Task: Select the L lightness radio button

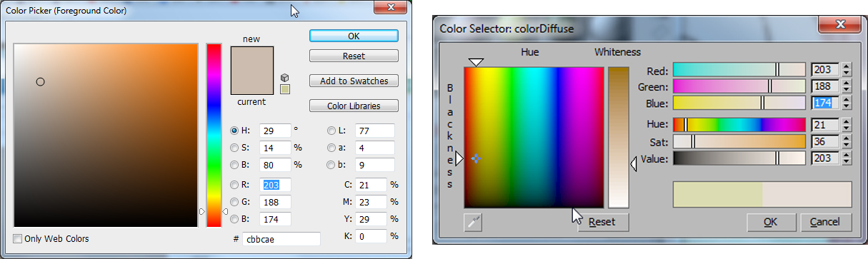Action: (x=331, y=131)
